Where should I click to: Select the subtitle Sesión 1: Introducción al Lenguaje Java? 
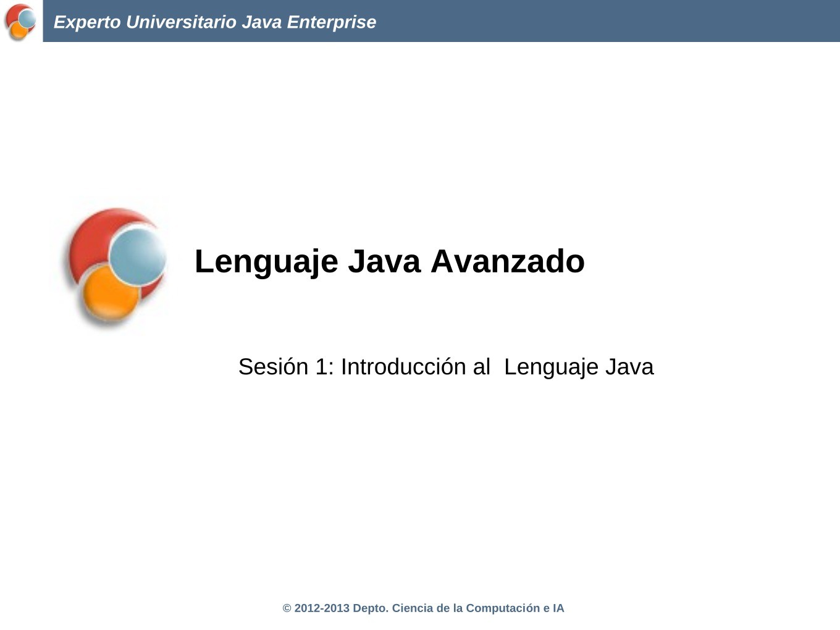tap(446, 366)
